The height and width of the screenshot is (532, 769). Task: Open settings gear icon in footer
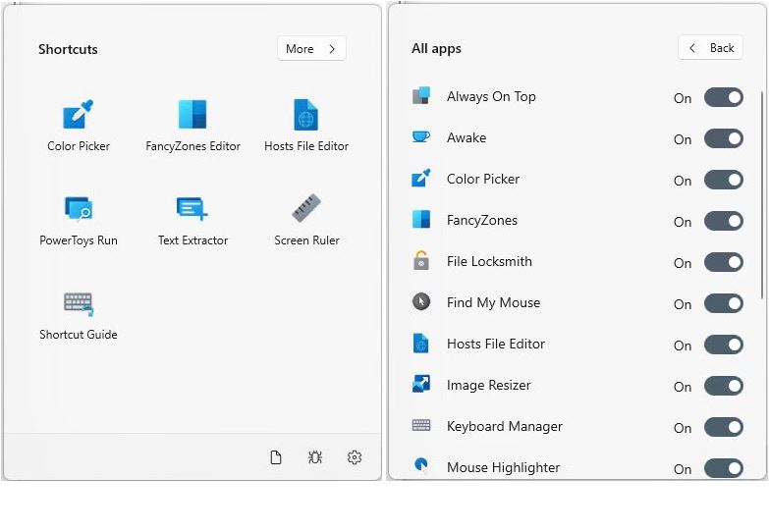[355, 457]
